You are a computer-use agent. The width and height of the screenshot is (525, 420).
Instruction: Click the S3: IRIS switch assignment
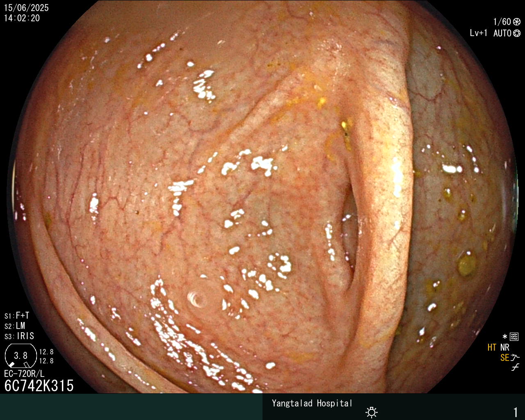point(19,336)
